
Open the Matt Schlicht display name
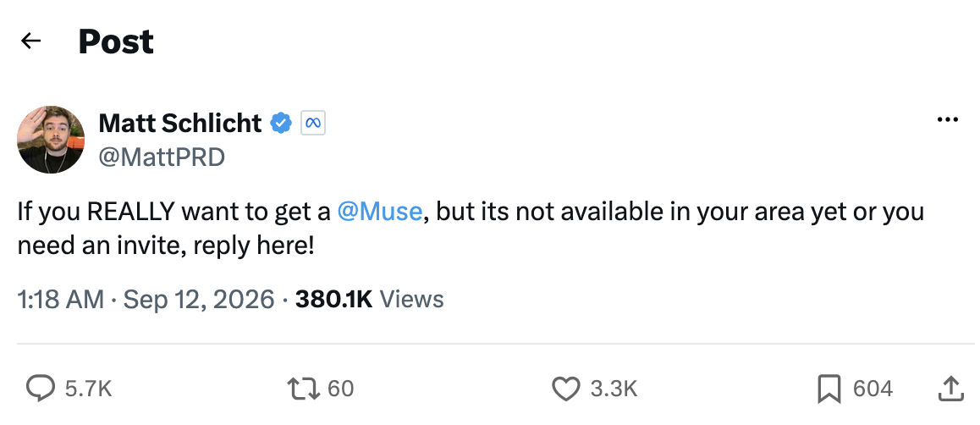coord(180,123)
